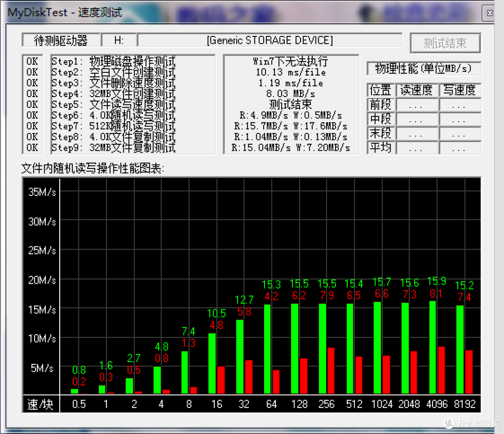This screenshot has width=504, height=434.
Task: Click the 1024 block size label
Action: click(x=382, y=404)
